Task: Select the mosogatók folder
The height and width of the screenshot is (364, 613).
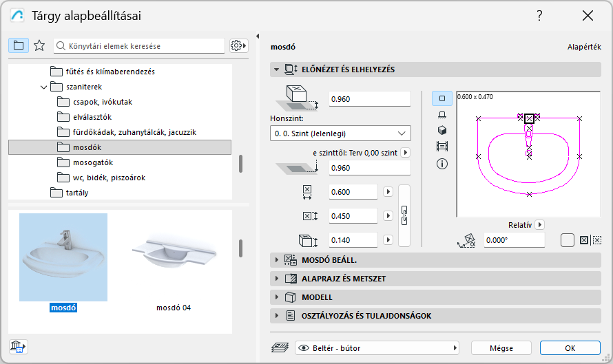Action: pos(93,162)
